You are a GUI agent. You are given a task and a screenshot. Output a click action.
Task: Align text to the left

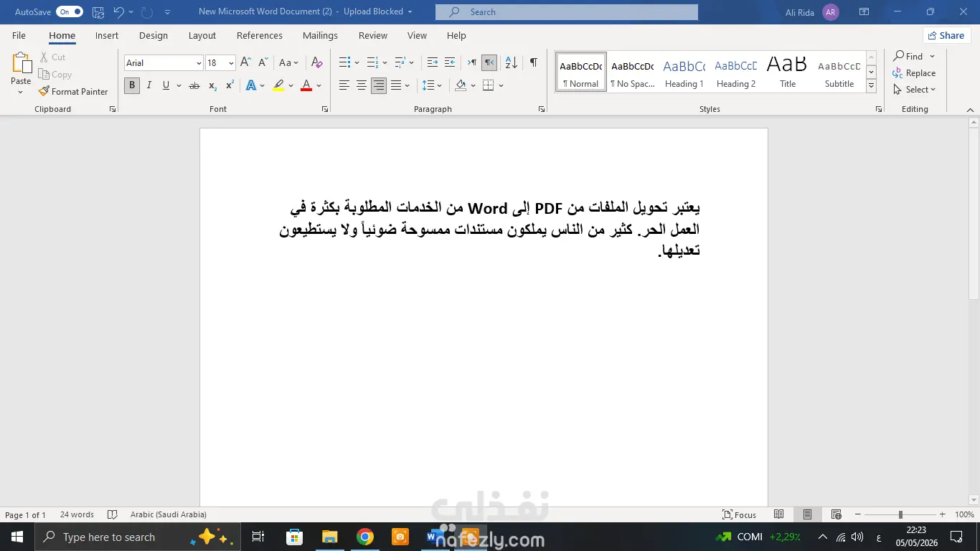pyautogui.click(x=344, y=85)
